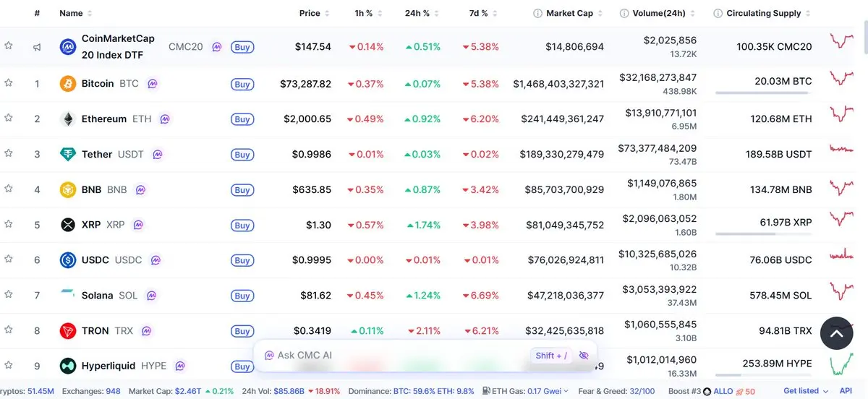Screen dimensions: 868x399
Task: Toggle TRON watchlist star
Action: pos(9,329)
